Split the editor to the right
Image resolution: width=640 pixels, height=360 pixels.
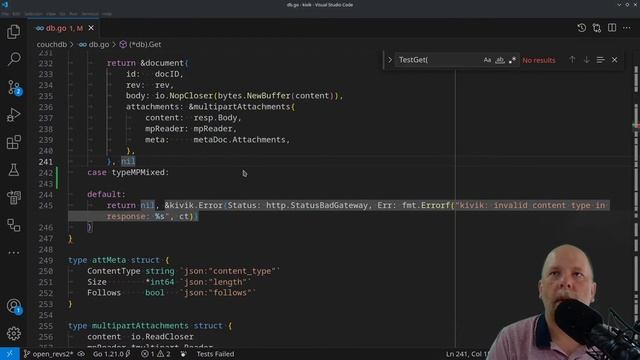(612, 28)
